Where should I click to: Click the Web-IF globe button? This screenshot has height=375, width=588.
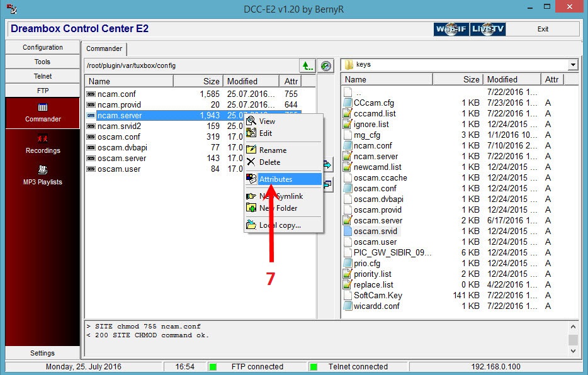(451, 30)
